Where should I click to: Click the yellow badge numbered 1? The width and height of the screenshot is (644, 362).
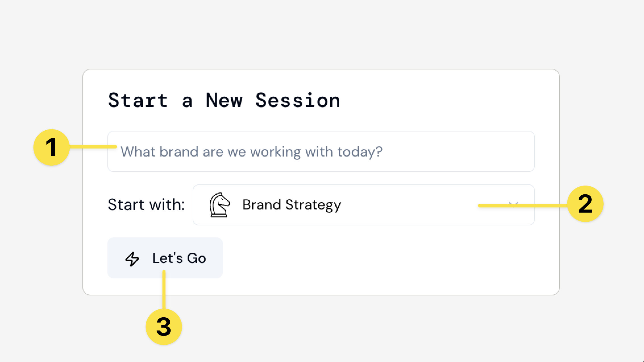51,147
